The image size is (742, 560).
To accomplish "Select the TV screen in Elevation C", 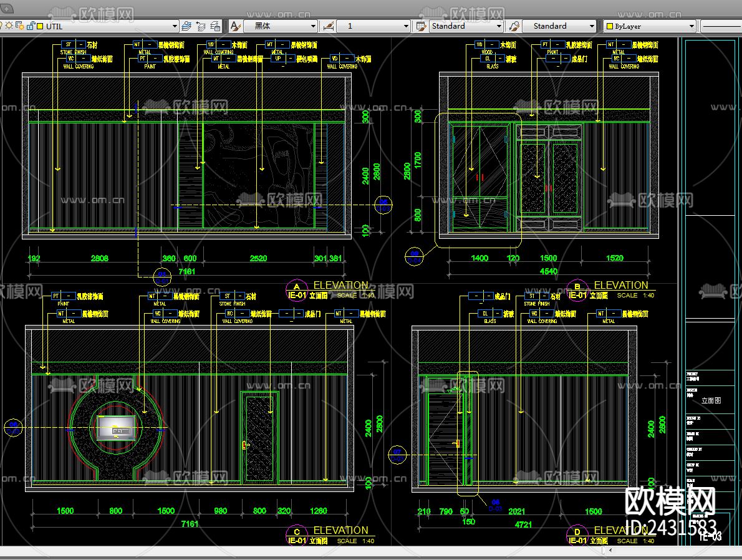I will pos(116,428).
